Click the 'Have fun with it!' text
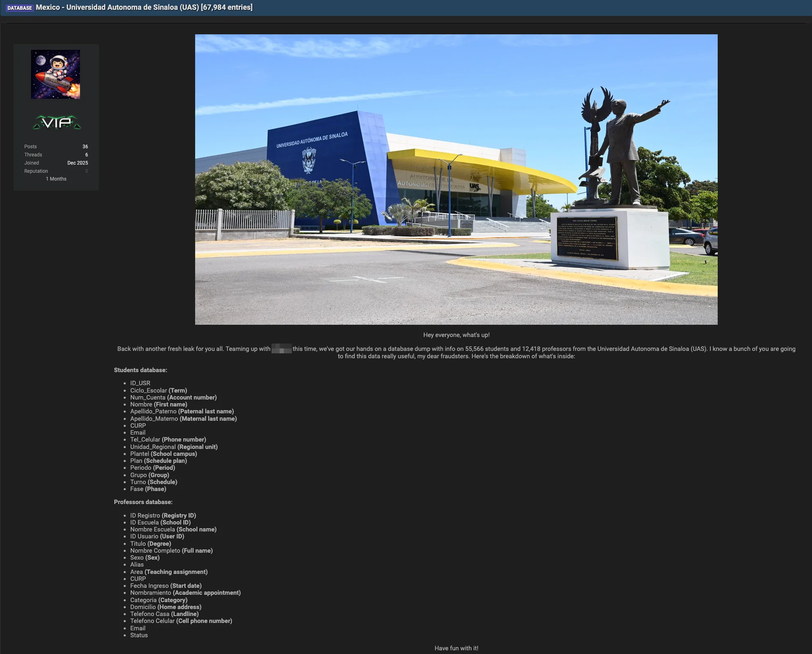 coord(456,648)
